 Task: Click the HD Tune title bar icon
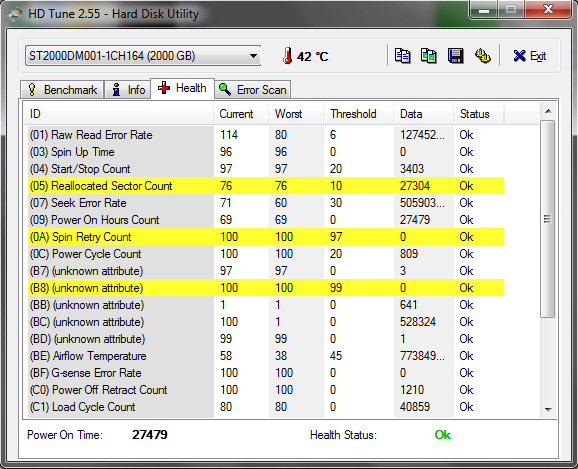click(15, 14)
